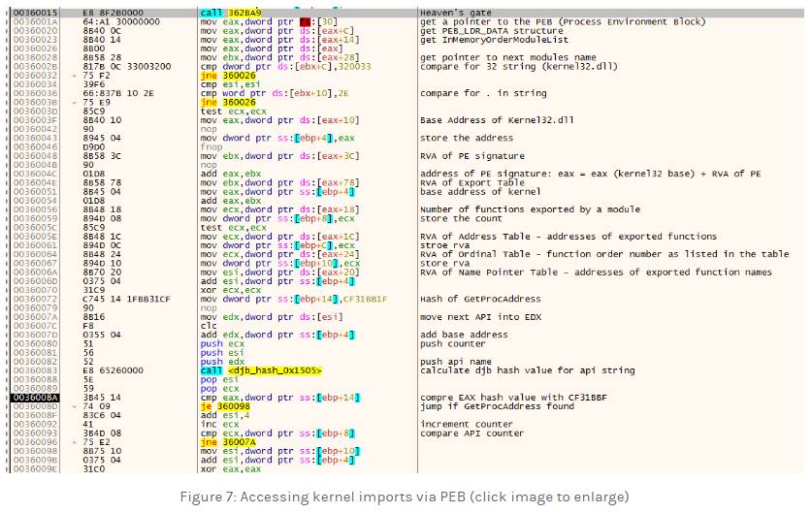Click comment "get InMemoryOrderModuleList"
This screenshot has height=513, width=812.
point(494,40)
